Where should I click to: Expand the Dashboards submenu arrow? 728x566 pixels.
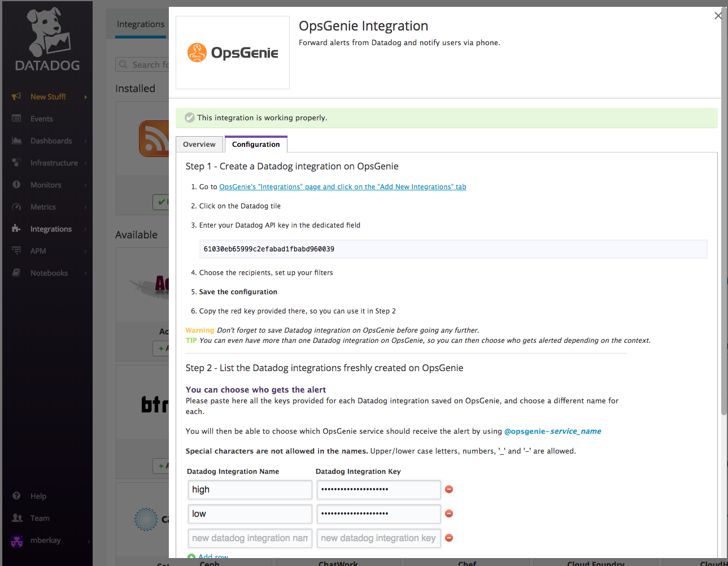click(x=86, y=141)
